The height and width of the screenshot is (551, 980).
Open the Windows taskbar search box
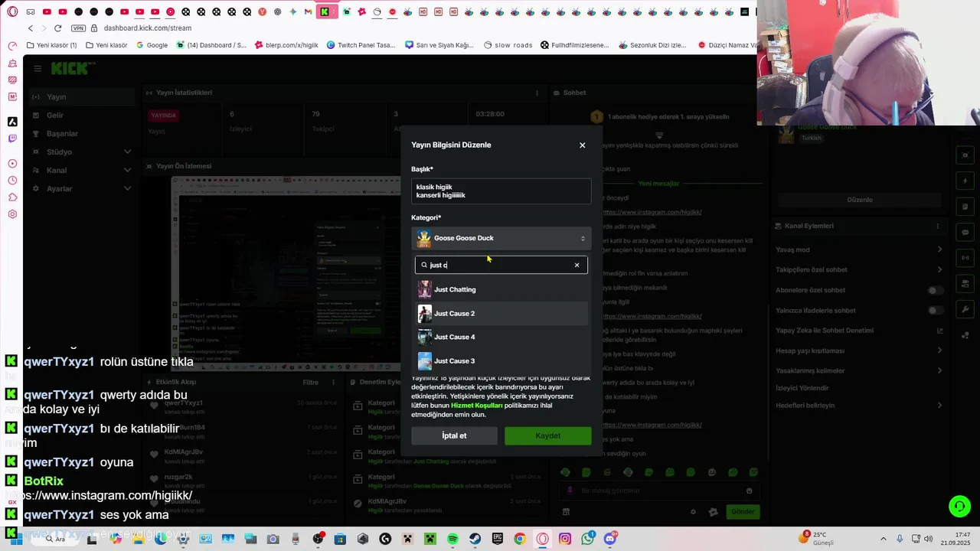click(x=55, y=539)
